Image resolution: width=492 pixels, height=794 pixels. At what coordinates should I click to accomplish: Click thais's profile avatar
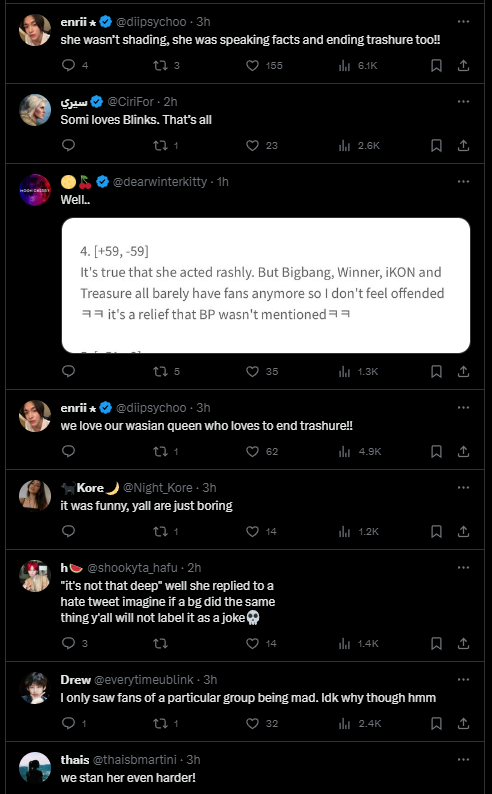35,768
